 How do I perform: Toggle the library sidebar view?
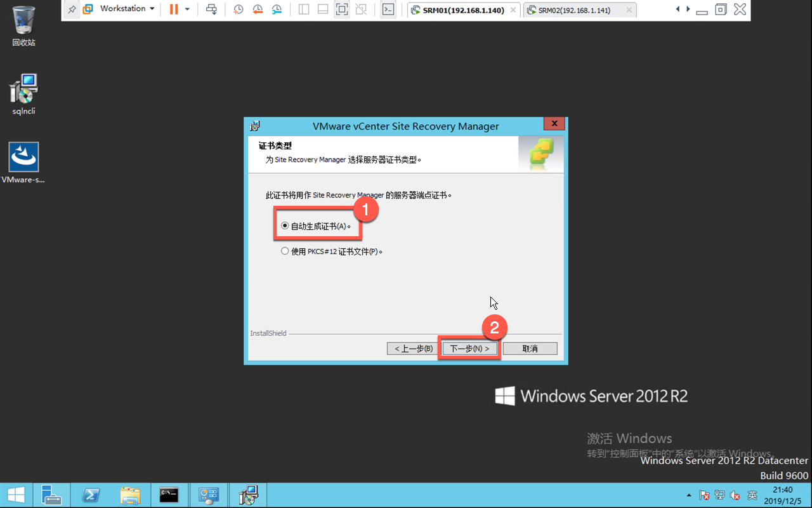tap(304, 10)
